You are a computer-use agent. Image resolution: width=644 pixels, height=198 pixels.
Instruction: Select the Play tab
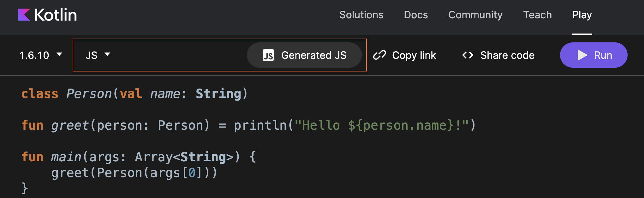click(582, 15)
